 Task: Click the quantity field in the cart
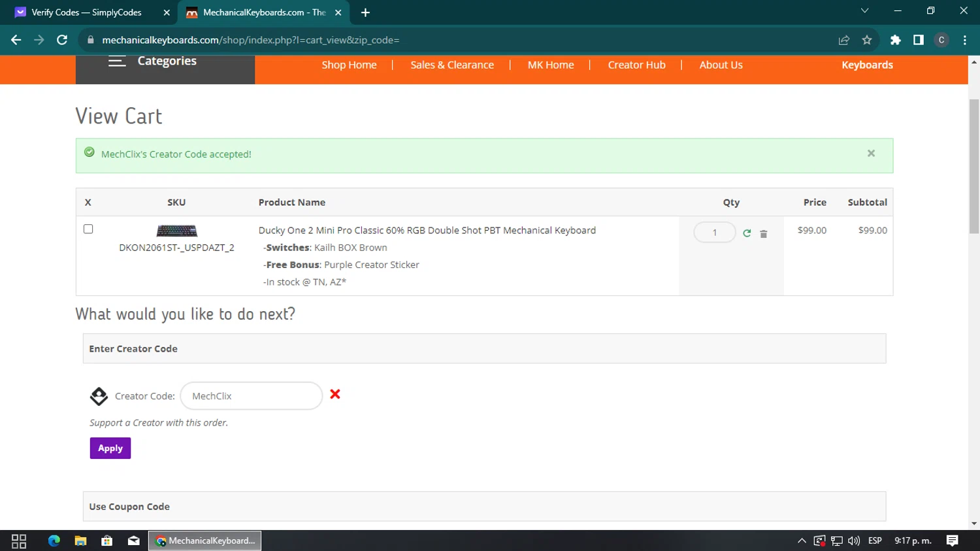pyautogui.click(x=715, y=232)
